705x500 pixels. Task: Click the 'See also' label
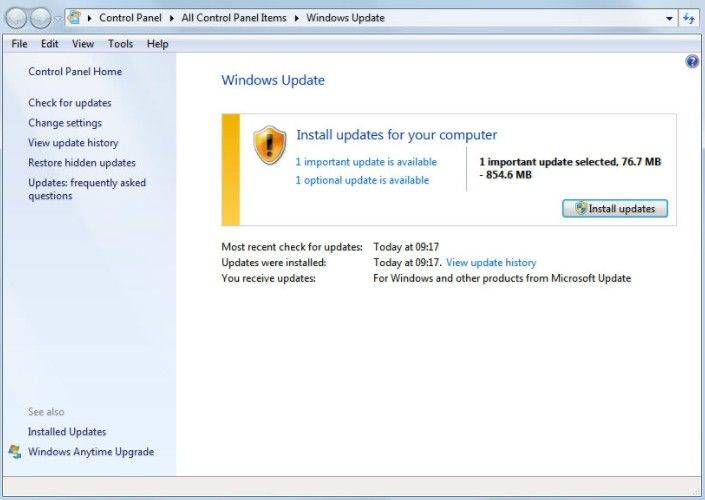click(46, 412)
